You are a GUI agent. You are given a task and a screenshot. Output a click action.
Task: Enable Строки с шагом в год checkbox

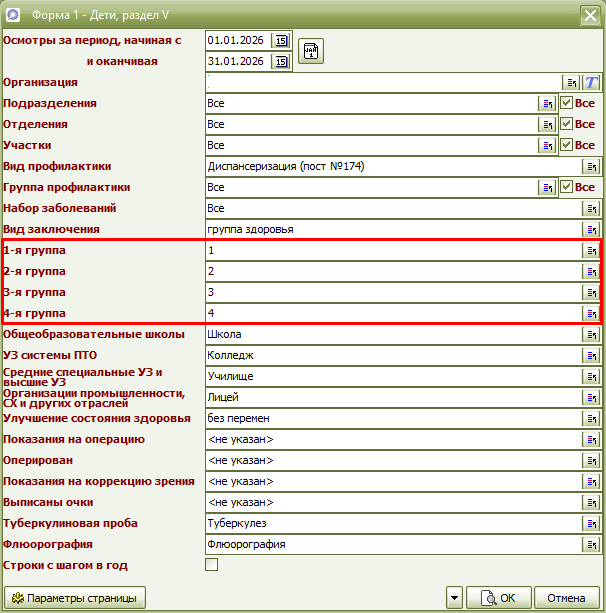pos(211,565)
